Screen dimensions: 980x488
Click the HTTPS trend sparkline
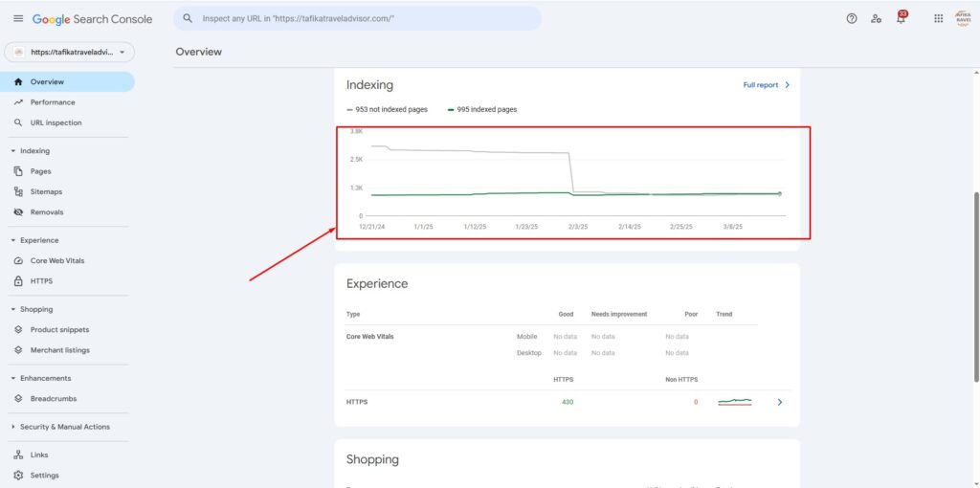click(735, 402)
